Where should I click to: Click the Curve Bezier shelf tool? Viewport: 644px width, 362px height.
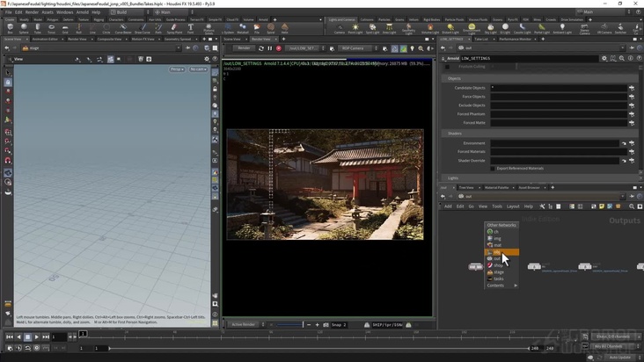pyautogui.click(x=123, y=28)
